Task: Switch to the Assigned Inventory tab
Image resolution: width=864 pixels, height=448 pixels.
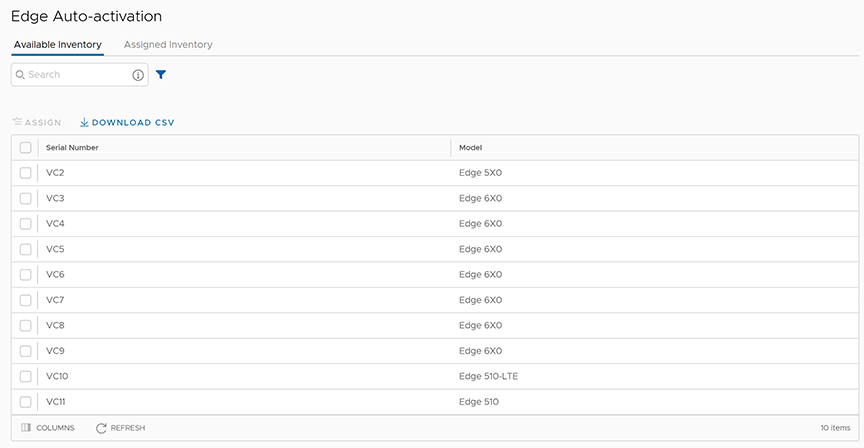Action: click(x=168, y=45)
